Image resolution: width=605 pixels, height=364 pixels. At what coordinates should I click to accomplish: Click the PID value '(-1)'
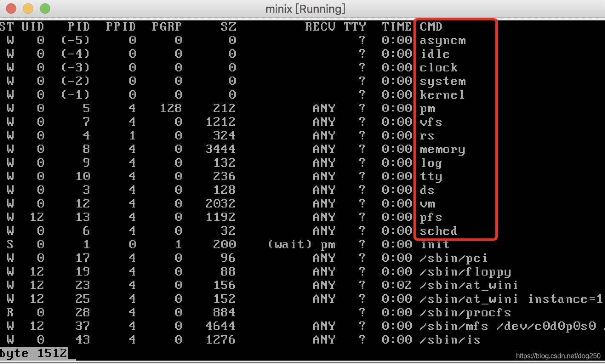point(75,95)
